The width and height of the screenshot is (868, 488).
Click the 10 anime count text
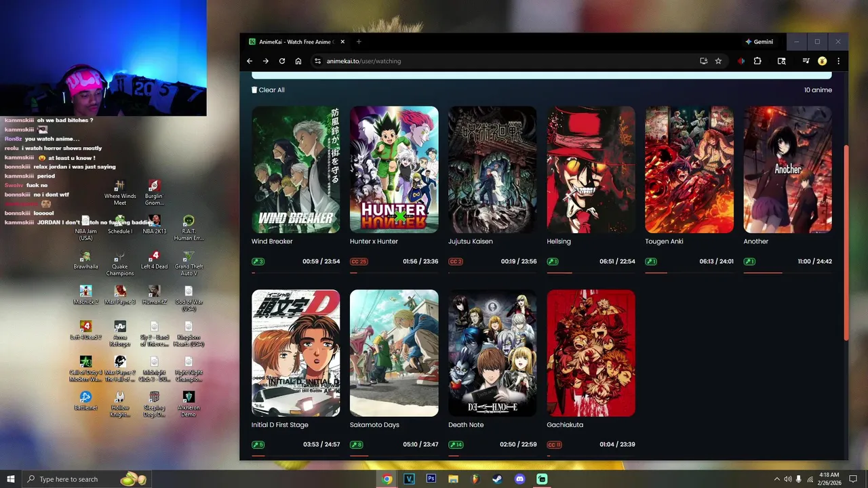pyautogui.click(x=818, y=90)
